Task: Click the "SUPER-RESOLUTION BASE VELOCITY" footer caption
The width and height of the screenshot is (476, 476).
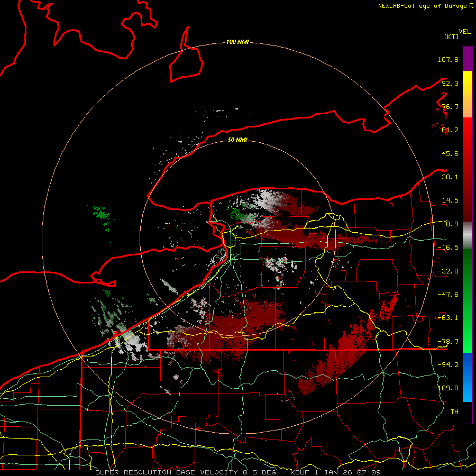Action: (x=167, y=472)
